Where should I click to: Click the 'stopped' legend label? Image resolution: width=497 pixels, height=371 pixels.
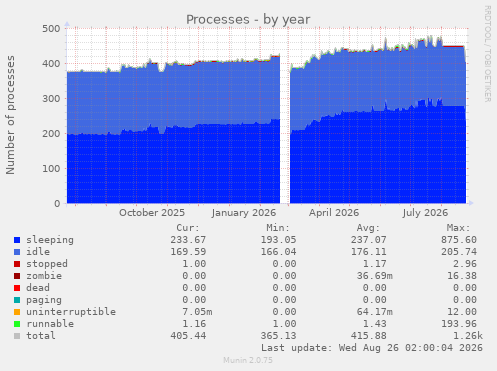pos(47,264)
